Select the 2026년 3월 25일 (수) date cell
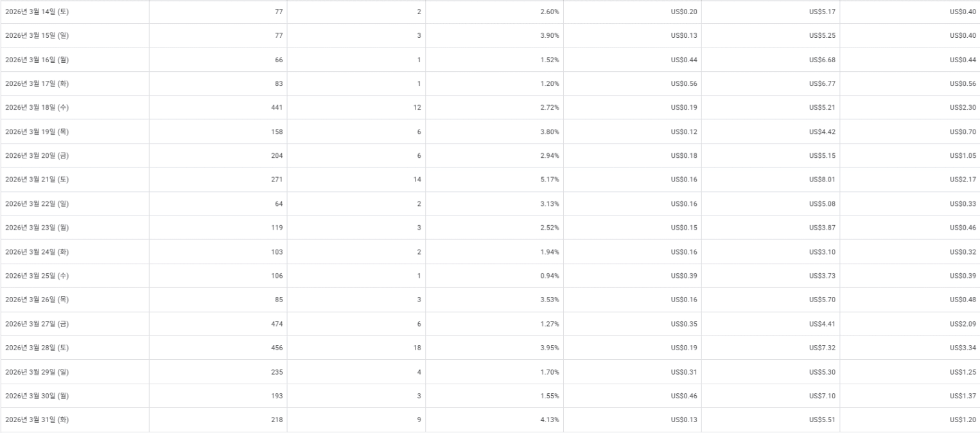Image resolution: width=980 pixels, height=433 pixels. [37, 276]
